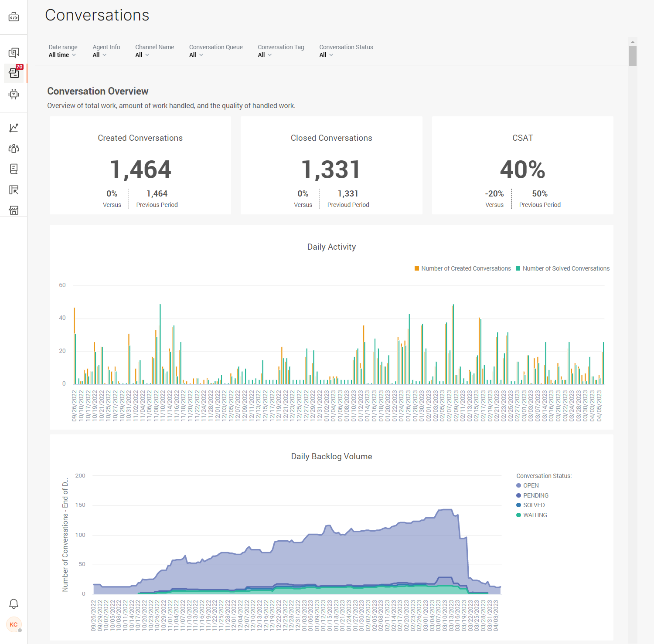Open the Conversation Status filter dropdown

click(326, 55)
